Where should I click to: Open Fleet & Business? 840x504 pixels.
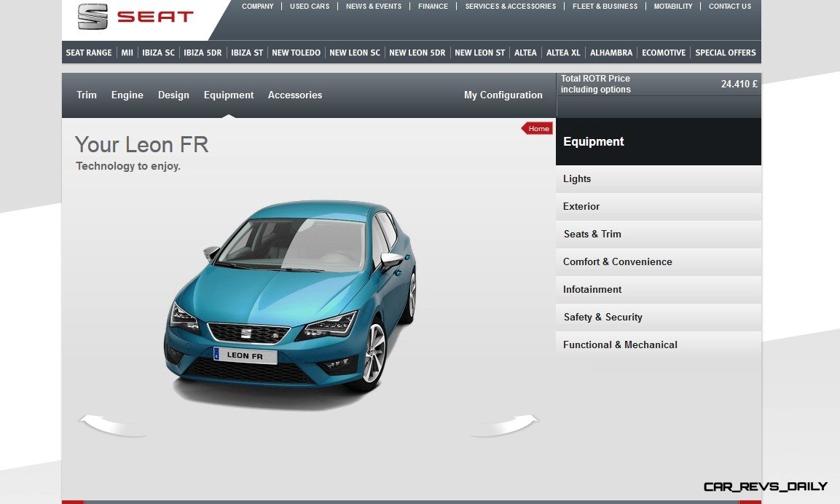point(605,7)
